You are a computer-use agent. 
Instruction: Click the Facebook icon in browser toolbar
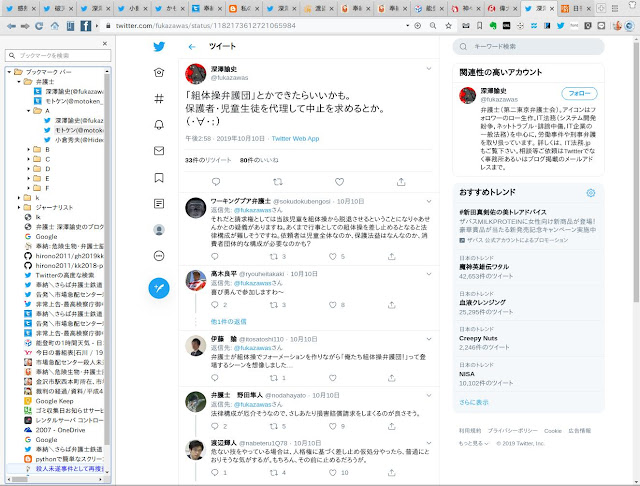coord(85,26)
